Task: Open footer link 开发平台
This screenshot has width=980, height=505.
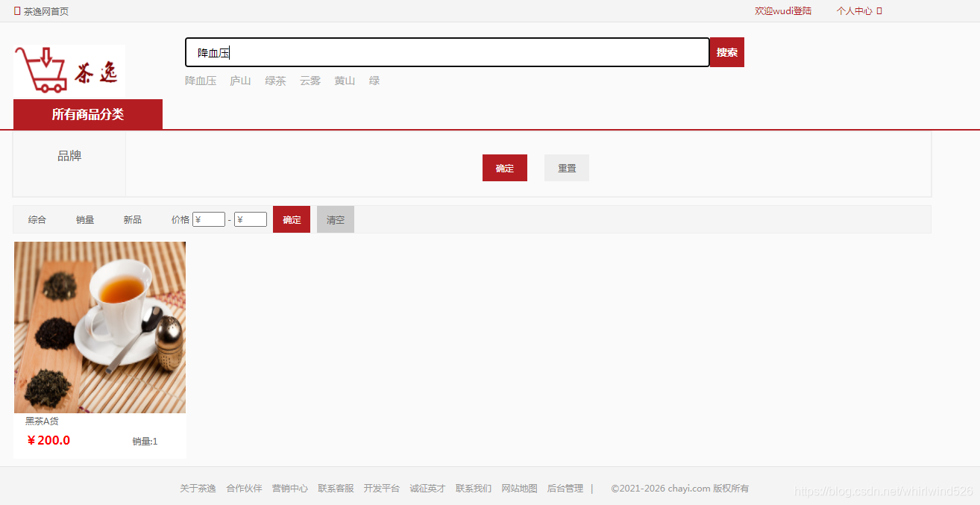Action: [382, 489]
